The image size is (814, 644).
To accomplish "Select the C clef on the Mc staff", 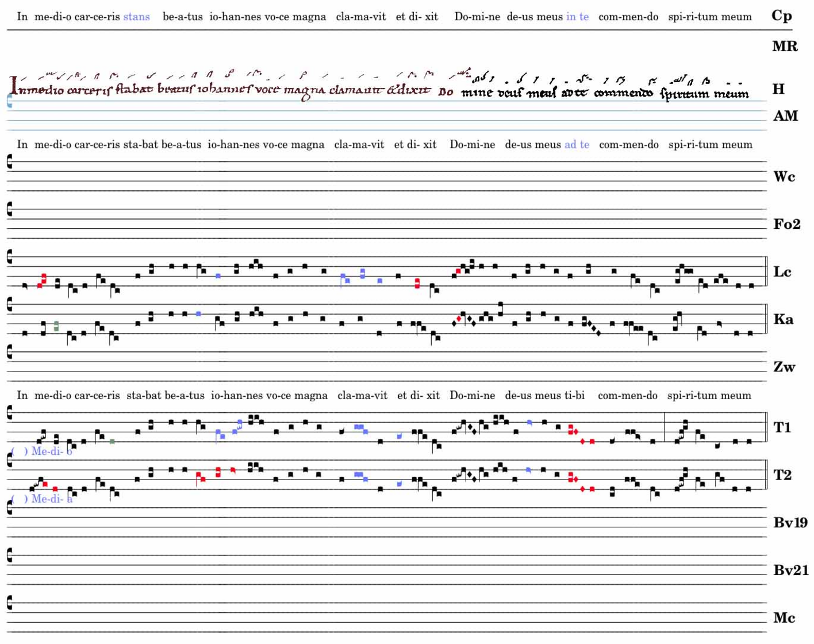I will click(x=9, y=603).
